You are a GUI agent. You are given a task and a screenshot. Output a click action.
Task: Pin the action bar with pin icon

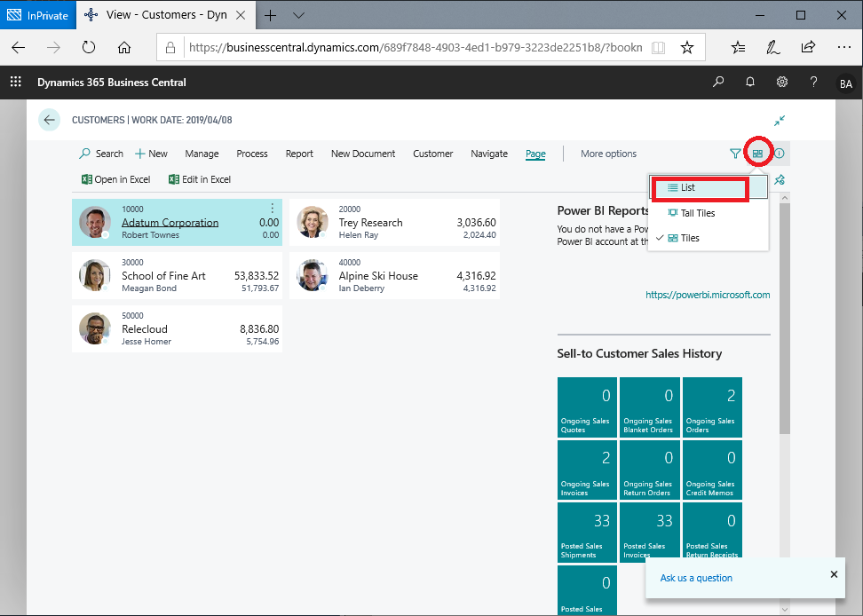point(780,180)
